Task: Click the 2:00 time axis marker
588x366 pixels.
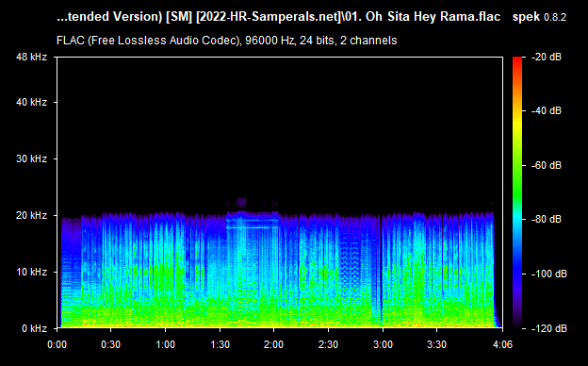Action: tap(274, 344)
